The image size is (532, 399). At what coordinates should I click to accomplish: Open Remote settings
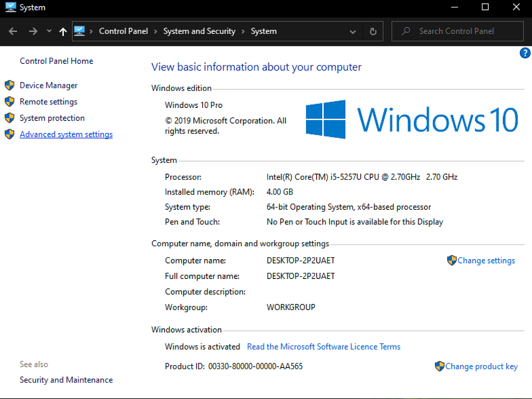click(x=49, y=102)
